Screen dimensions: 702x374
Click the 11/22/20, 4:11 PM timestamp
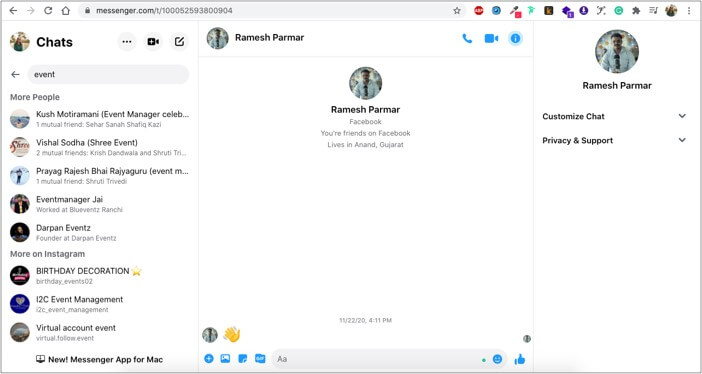(x=365, y=320)
